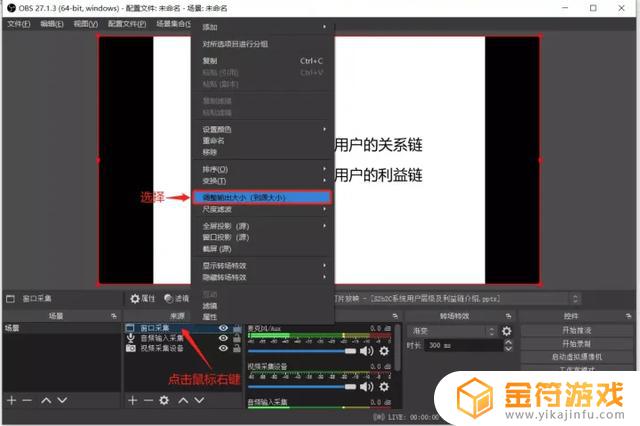Pop out the 转场特效 dock panel
640x426 pixels.
pos(508,316)
